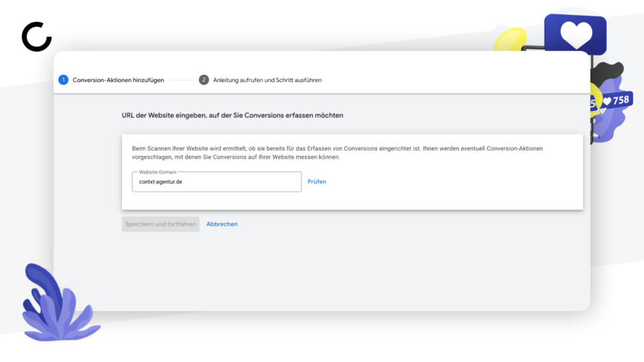Click the Abbrechen link
Screen dimensions: 644x362
tap(222, 224)
